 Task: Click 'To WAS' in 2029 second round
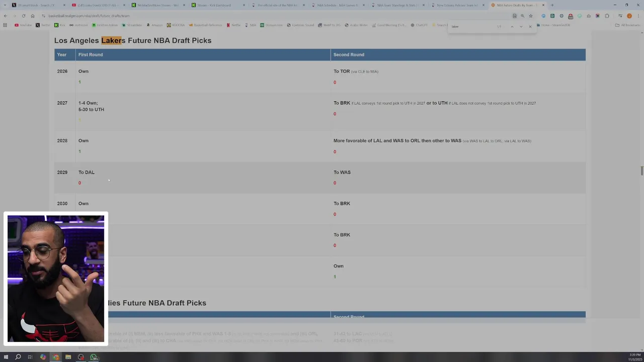342,172
